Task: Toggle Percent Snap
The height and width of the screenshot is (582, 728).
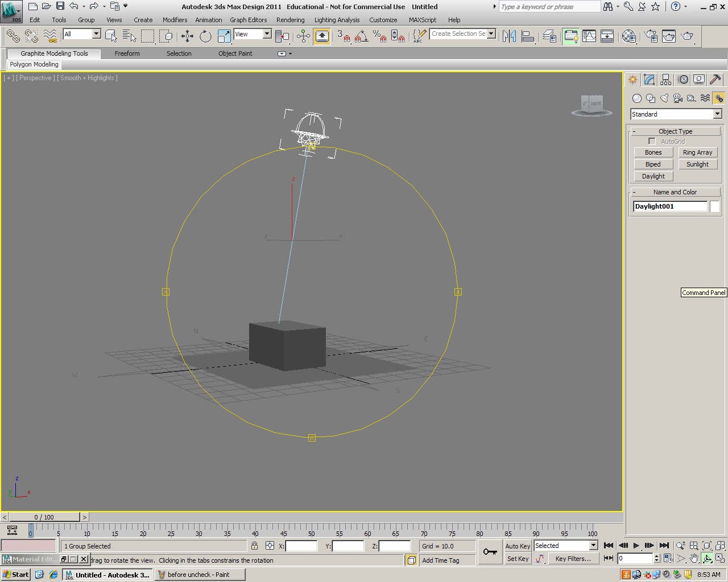Action: pyautogui.click(x=380, y=36)
